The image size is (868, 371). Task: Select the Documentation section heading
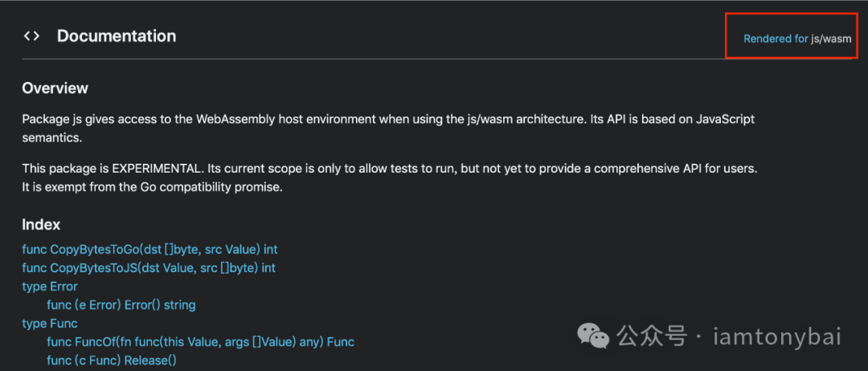click(117, 36)
